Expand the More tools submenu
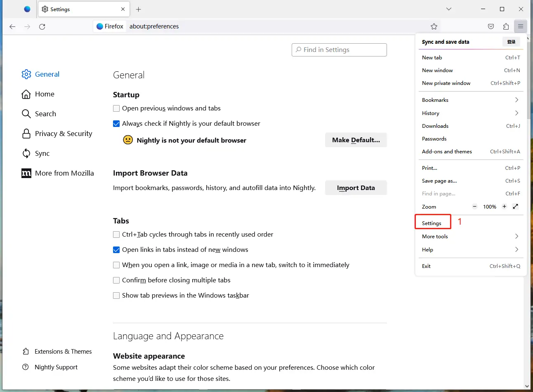Screen dimensions: 533x392 tap(470, 236)
